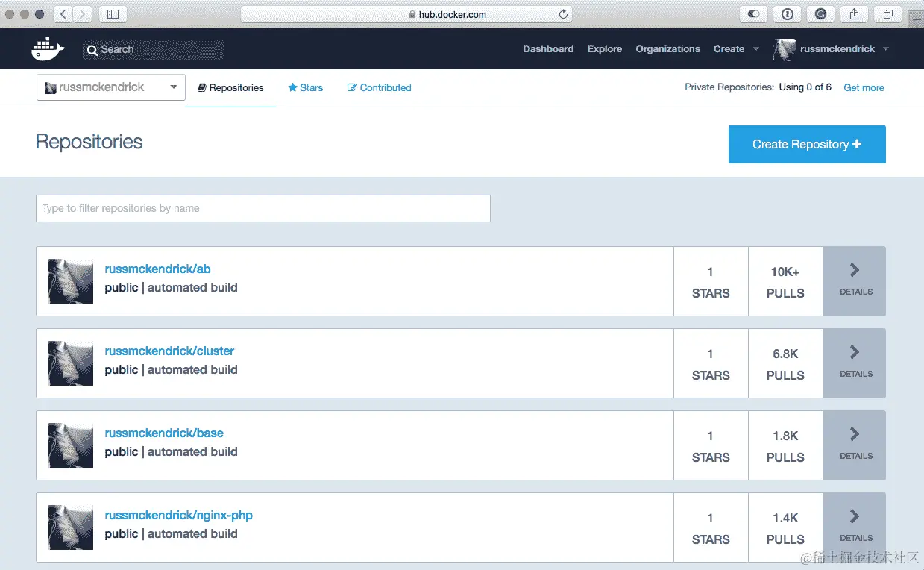The width and height of the screenshot is (924, 570).
Task: Click the russmckendrick/nginx-php repository avatar
Action: point(71,527)
